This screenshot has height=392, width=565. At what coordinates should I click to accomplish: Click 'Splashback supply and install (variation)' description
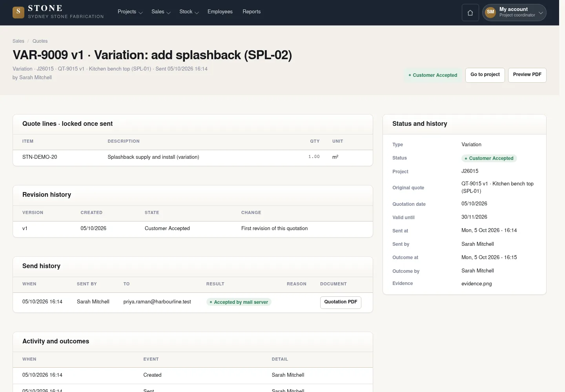coord(153,157)
